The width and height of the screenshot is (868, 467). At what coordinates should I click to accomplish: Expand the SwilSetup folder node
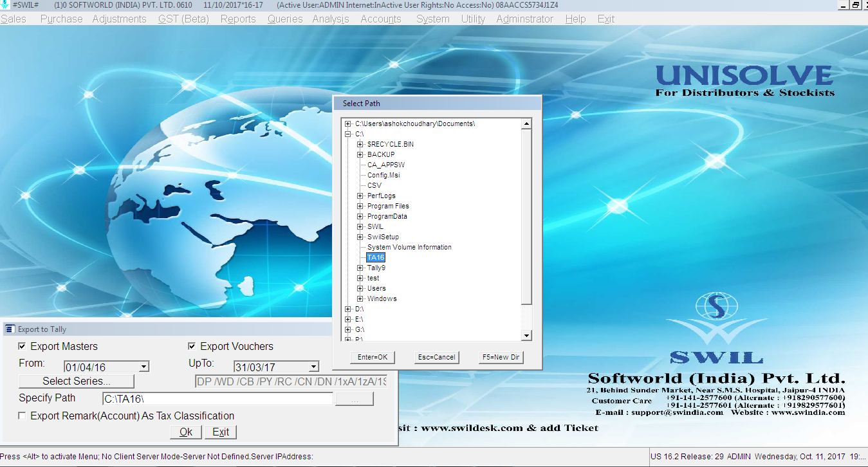tap(360, 237)
